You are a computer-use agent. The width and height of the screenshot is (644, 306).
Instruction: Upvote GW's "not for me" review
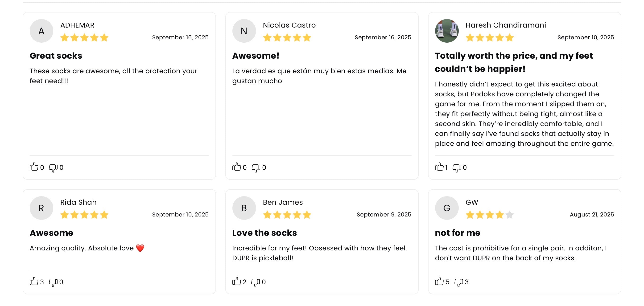click(439, 281)
